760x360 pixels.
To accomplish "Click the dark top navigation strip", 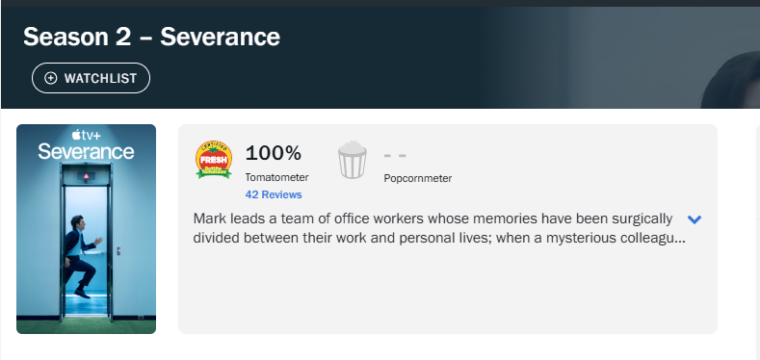I will [x=380, y=3].
